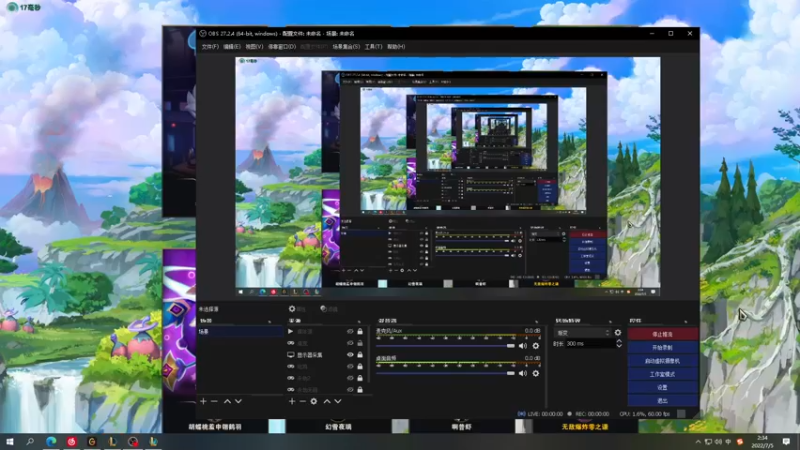The image size is (800, 450).
Task: Click the stats square icon in the OBS status bar
Action: pyautogui.click(x=681, y=414)
